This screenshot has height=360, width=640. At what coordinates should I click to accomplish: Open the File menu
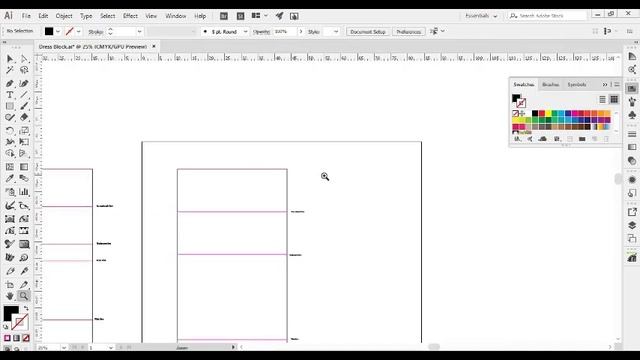coord(26,16)
